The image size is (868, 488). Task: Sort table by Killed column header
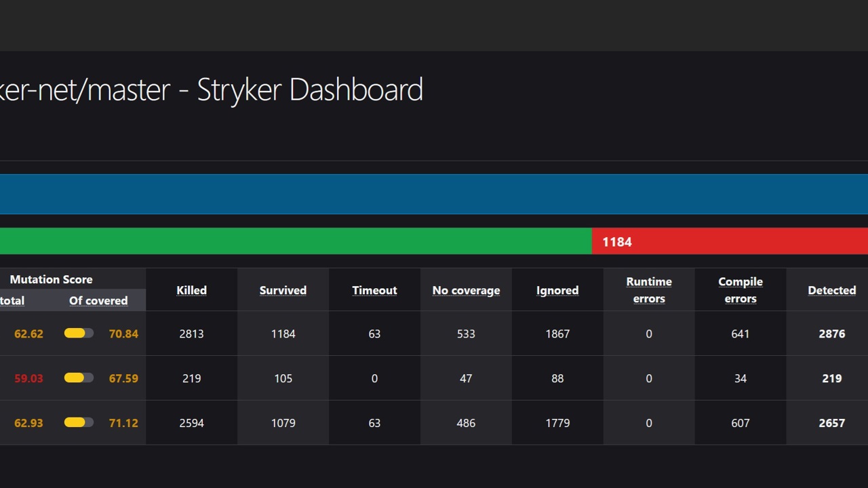point(191,290)
